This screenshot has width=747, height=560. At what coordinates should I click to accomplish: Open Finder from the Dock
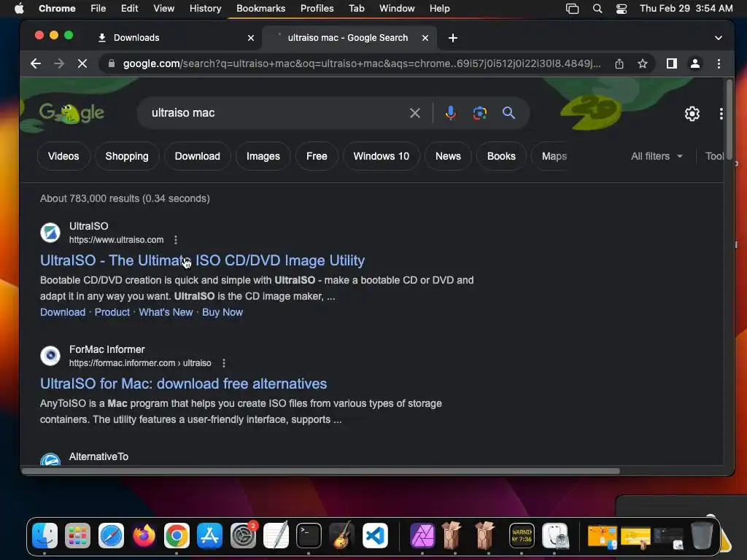44,536
